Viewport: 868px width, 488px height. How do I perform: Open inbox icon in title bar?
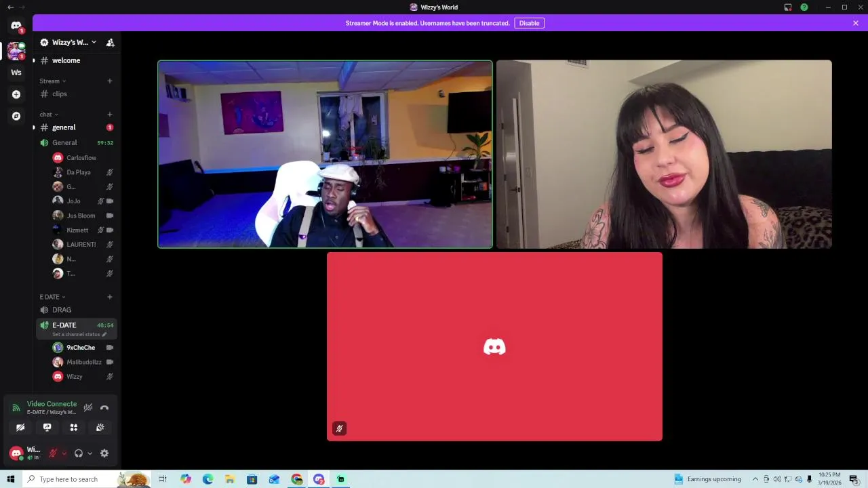(x=788, y=7)
